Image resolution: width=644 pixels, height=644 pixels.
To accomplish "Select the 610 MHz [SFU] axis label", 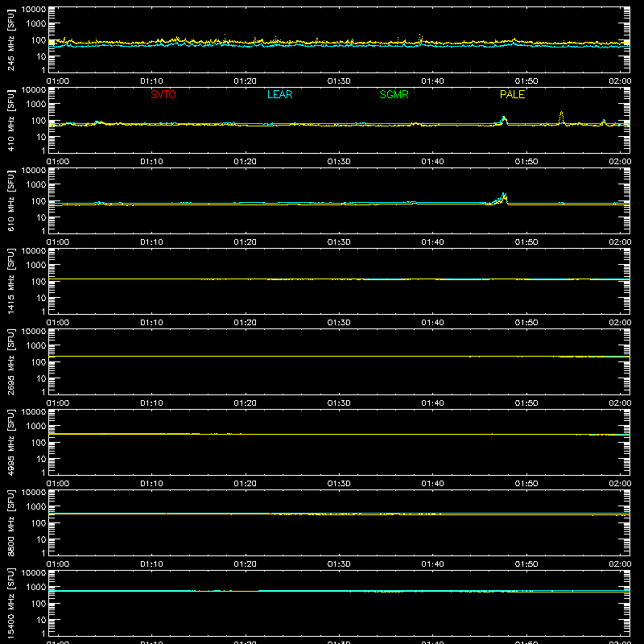I will pos(11,200).
